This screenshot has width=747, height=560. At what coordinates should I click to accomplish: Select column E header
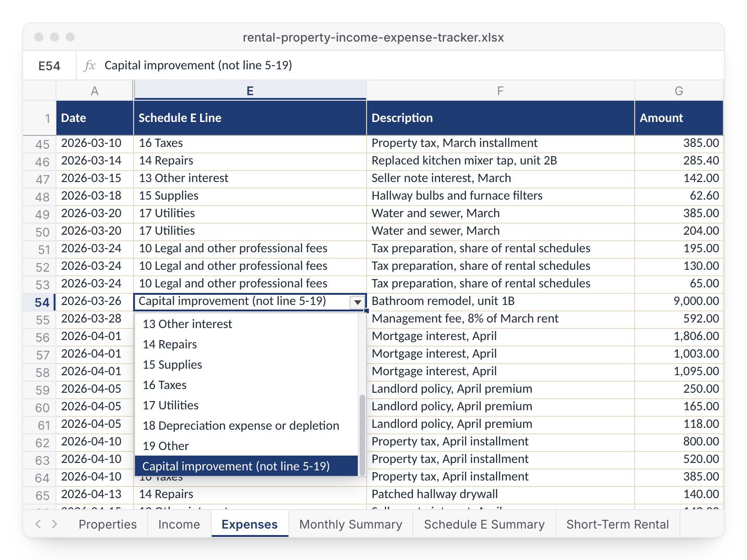coord(250,91)
